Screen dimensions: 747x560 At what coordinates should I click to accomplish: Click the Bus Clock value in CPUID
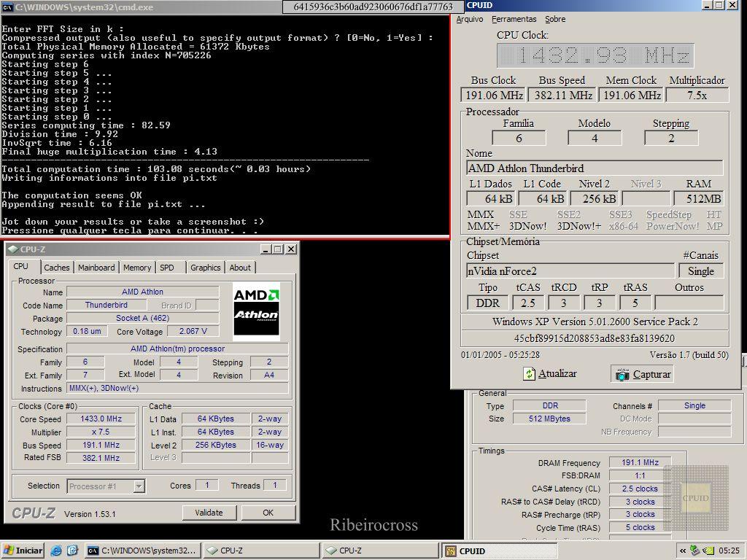[x=493, y=96]
